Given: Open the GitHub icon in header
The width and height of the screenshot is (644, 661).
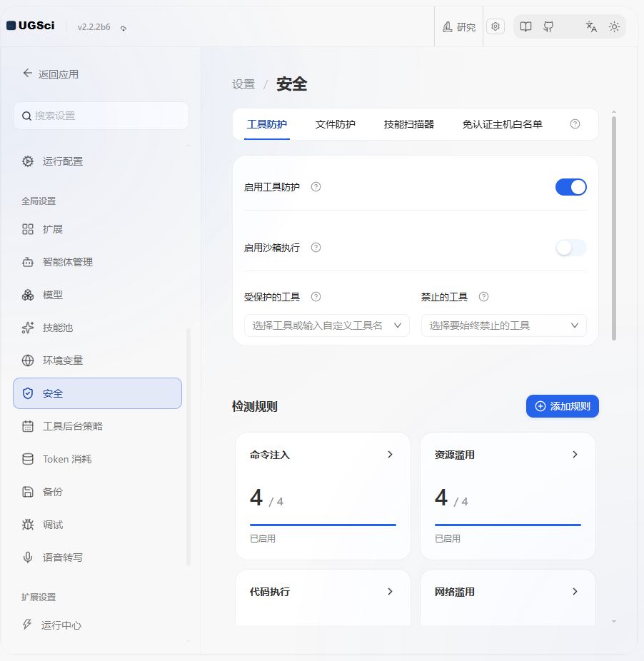Looking at the screenshot, I should pyautogui.click(x=548, y=26).
